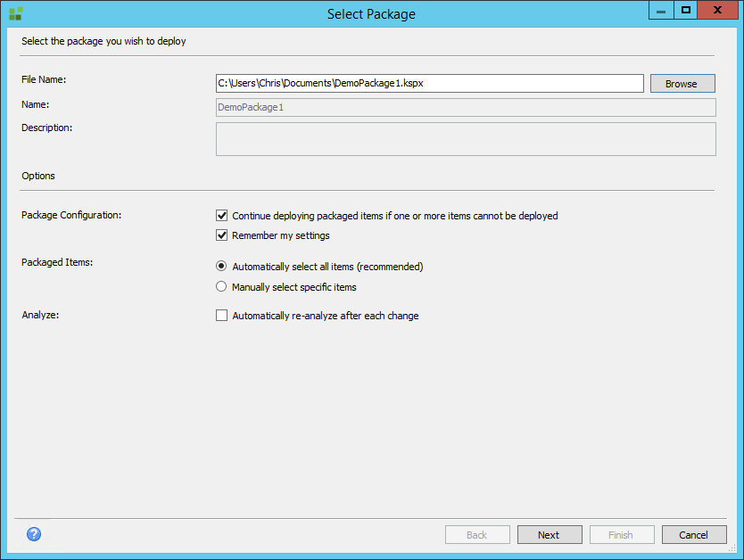Click the Select Package title bar text

click(x=371, y=13)
